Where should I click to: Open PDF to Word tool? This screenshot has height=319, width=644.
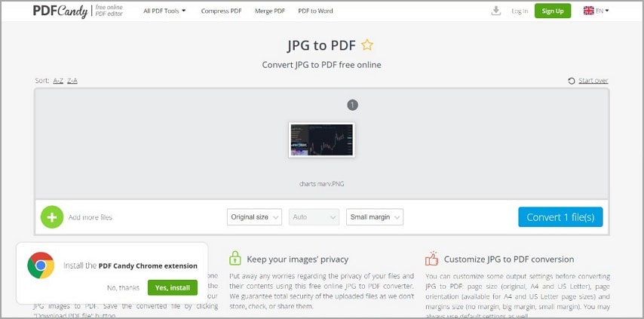click(315, 11)
